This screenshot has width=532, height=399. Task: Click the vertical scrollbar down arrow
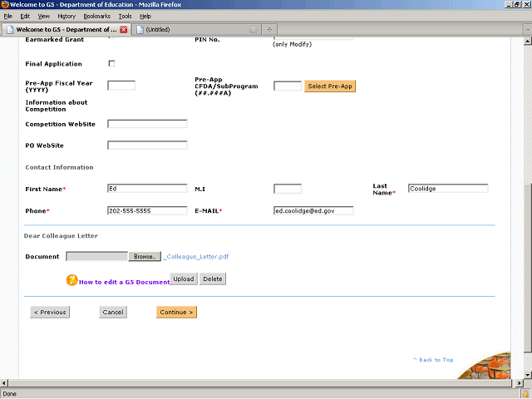click(528, 375)
